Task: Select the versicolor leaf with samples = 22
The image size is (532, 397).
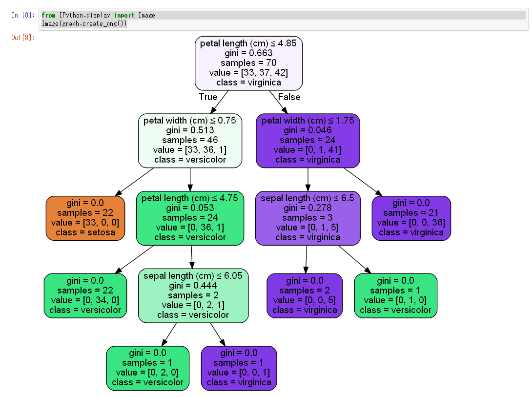Action: click(x=85, y=295)
